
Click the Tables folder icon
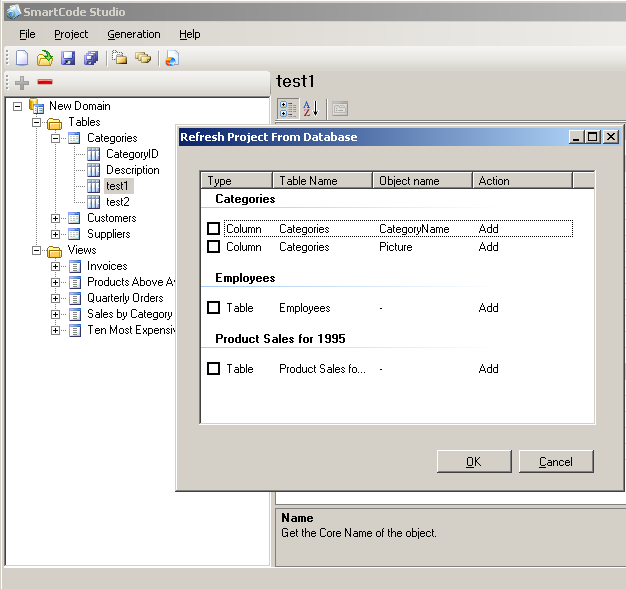pyautogui.click(x=54, y=123)
